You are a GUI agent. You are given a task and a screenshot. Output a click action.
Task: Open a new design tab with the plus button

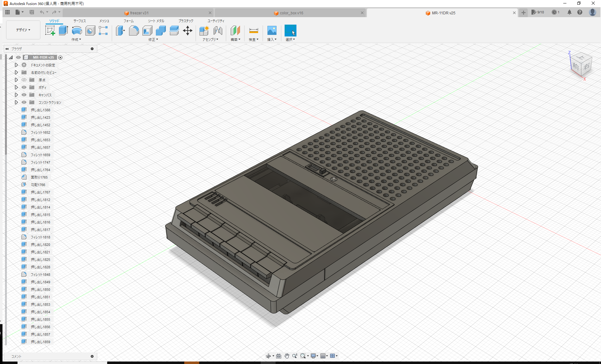pos(523,13)
